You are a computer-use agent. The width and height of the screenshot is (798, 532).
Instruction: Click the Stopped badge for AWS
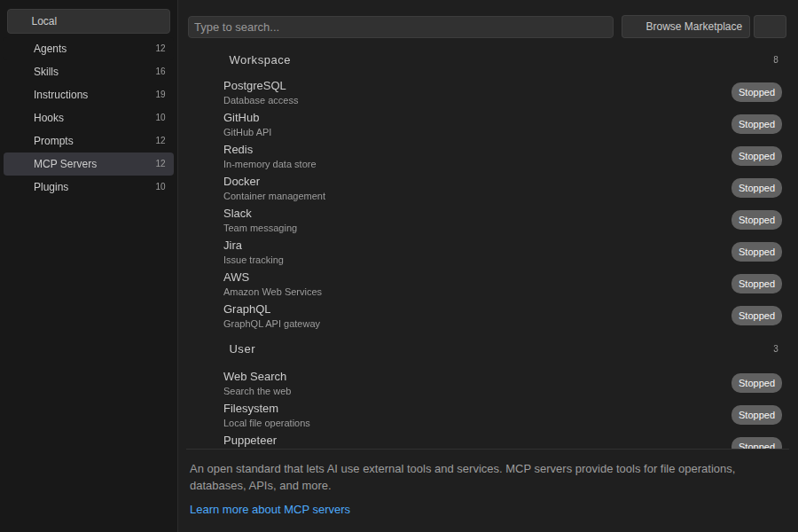tap(757, 284)
